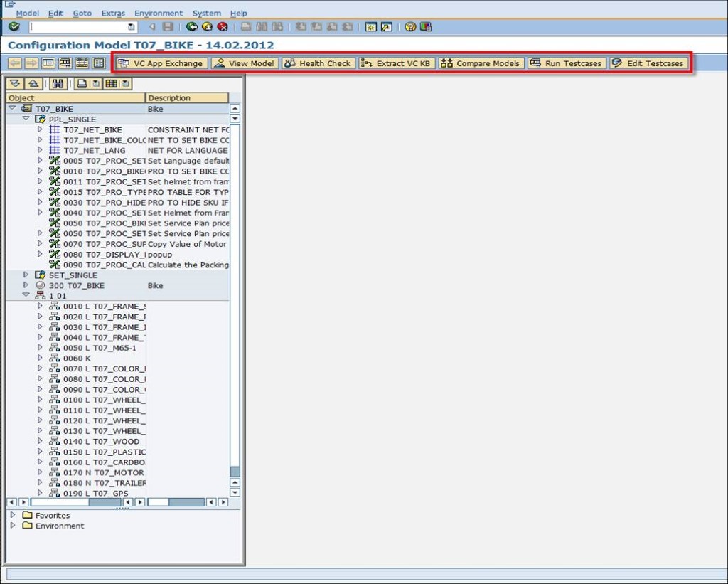Expand the T07_NET_BIKE constraint net node
This screenshot has width=728, height=584.
click(x=40, y=130)
